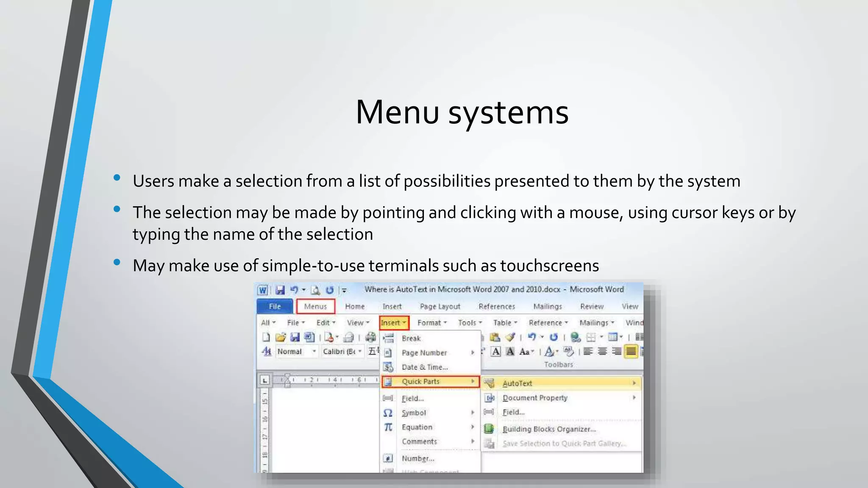The width and height of the screenshot is (868, 488).
Task: Open the Customize Quick Access Toolbar arrow
Action: click(345, 291)
